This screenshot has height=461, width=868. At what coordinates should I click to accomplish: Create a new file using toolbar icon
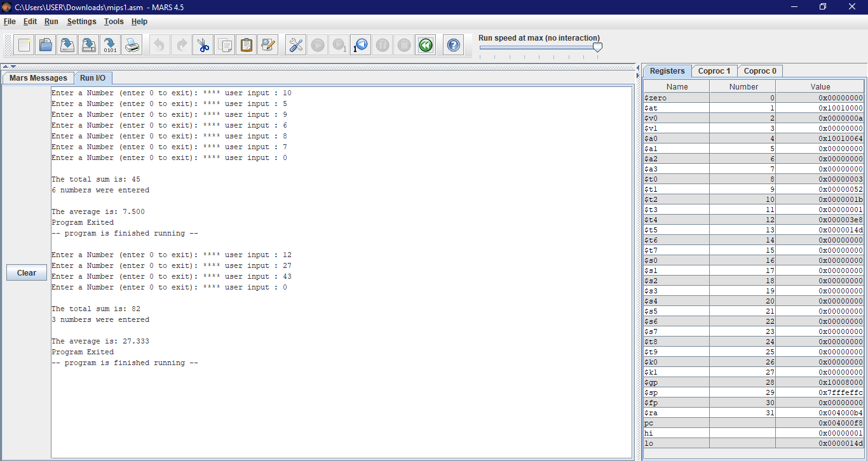(25, 45)
